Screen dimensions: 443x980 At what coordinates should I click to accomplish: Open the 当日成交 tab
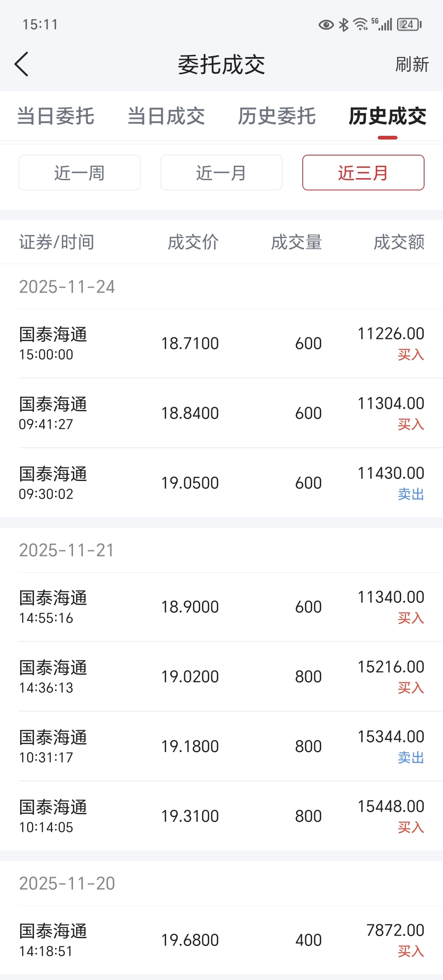(x=166, y=116)
